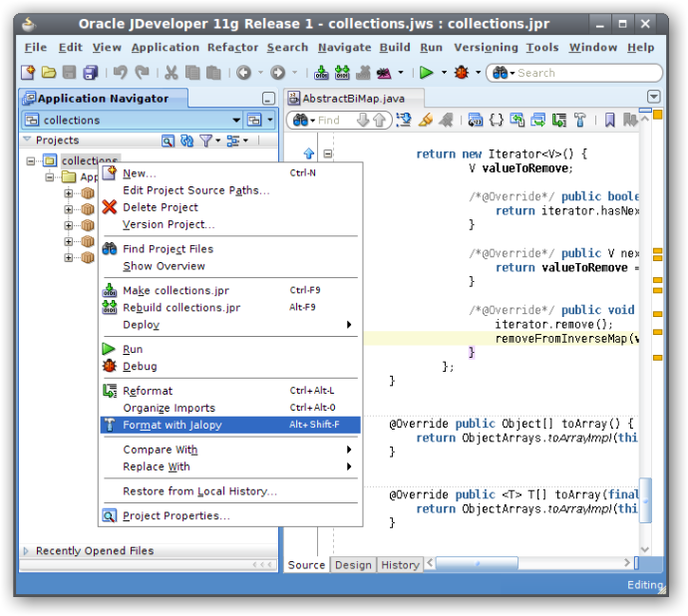Select Rebuild collections.jpr in context menu
Image resolution: width=688 pixels, height=616 pixels.
tap(230, 308)
